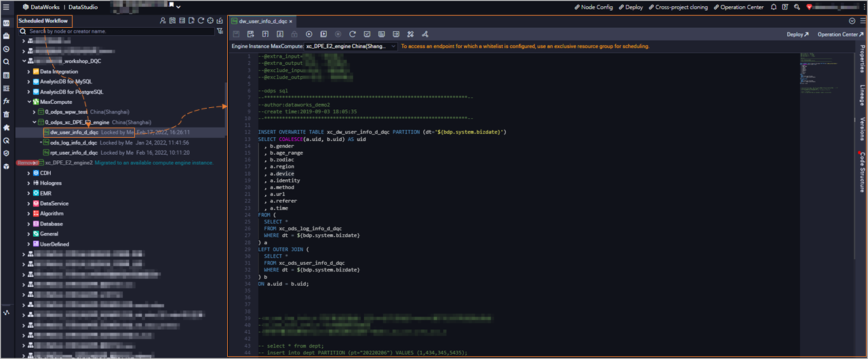
Task: Click the user filter icon in workflow panel
Action: 163,20
